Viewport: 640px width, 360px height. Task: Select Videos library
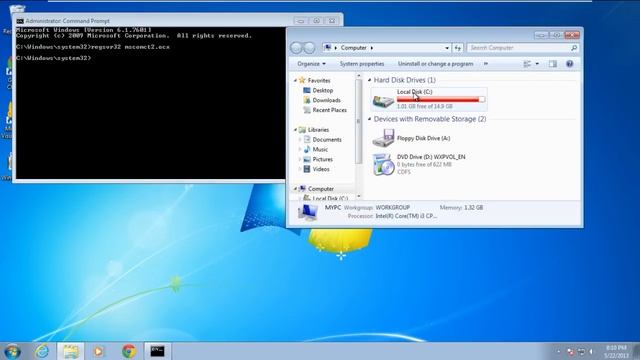click(x=321, y=169)
